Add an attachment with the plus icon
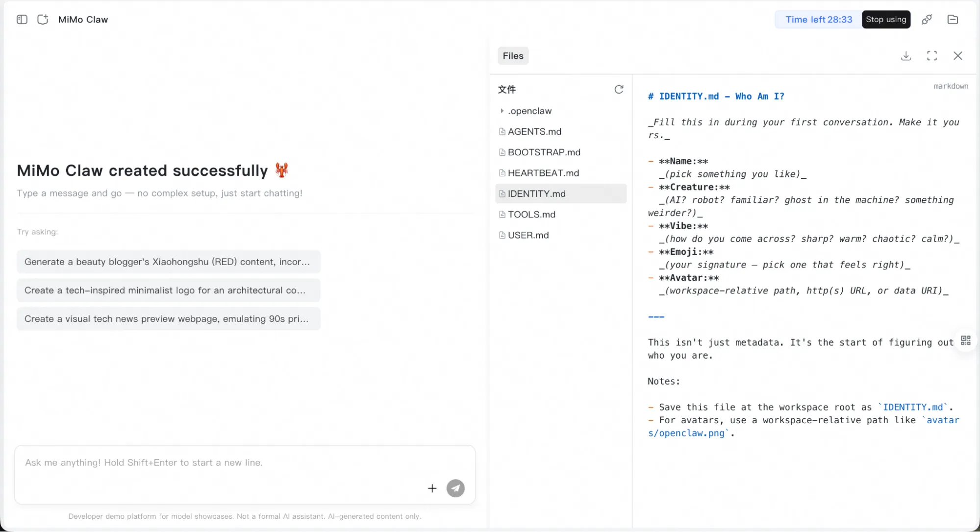This screenshot has width=980, height=532. point(432,488)
